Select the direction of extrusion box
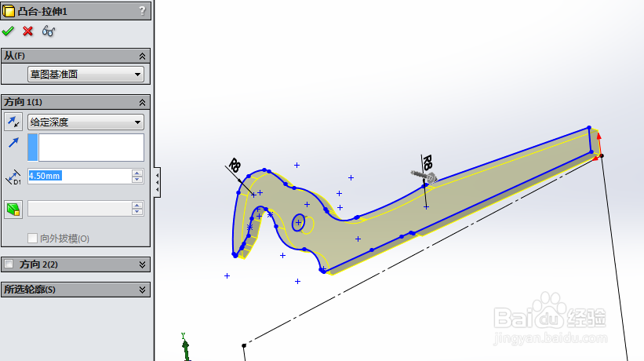This screenshot has width=644, height=361. coord(86,148)
